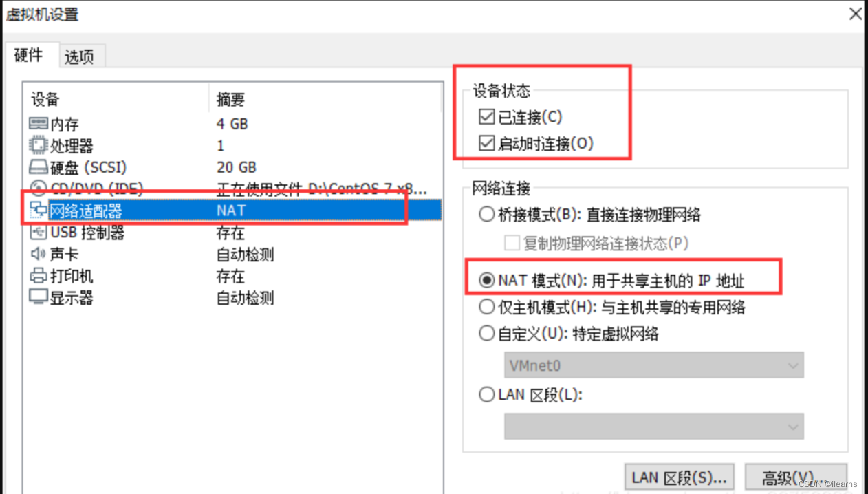868x494 pixels.
Task: Select the network adapter (网络适配器) icon
Action: click(39, 210)
